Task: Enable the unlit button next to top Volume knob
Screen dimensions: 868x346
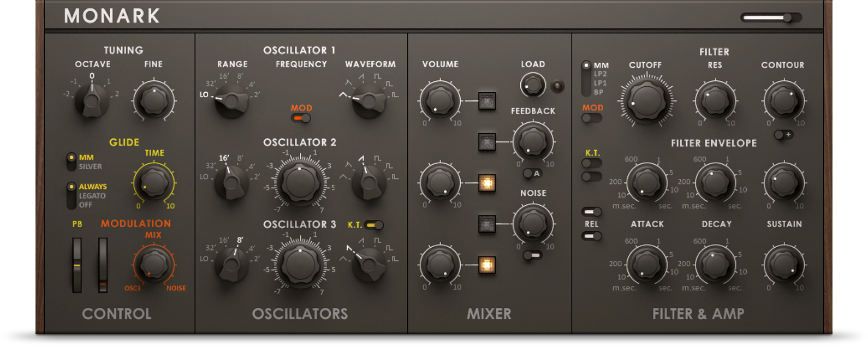Action: pos(487,101)
